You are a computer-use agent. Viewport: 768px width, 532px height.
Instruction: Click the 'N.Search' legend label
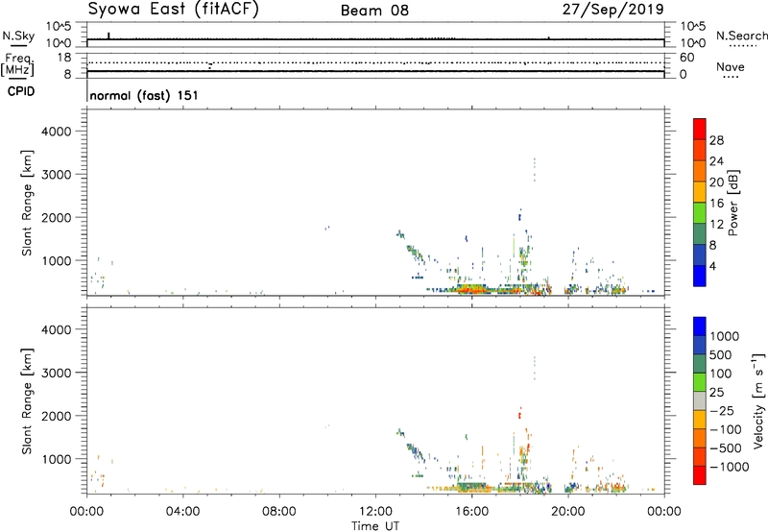tap(741, 36)
